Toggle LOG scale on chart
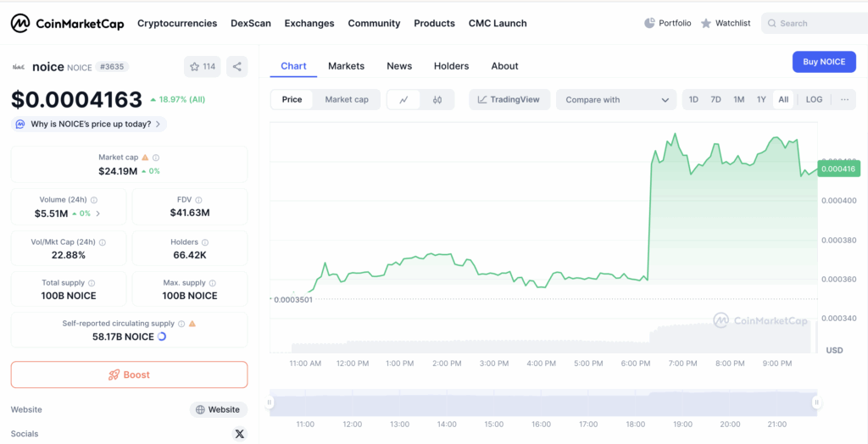Screen dimensions: 868x444 (x=814, y=99)
